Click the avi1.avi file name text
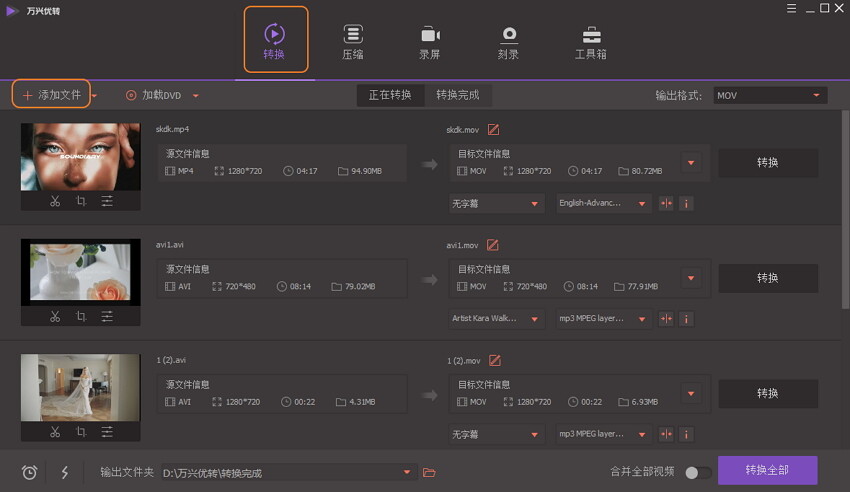Viewport: 850px width, 492px height. tap(170, 245)
